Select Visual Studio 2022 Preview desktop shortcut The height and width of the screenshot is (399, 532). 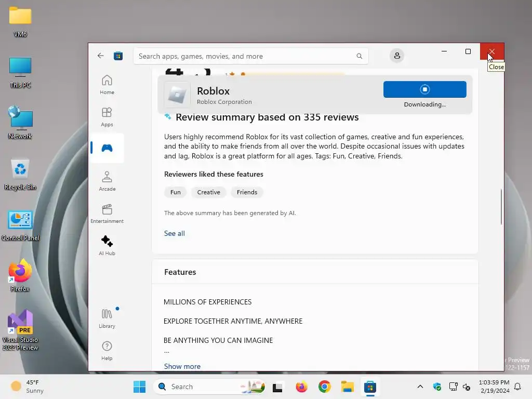[20, 330]
